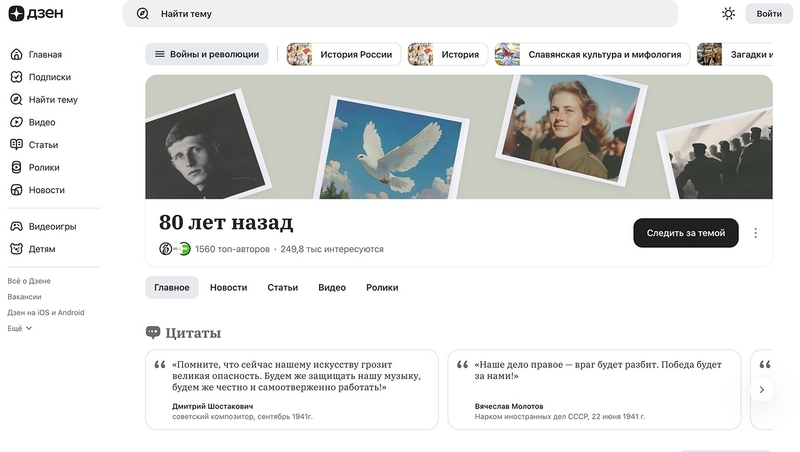
Task: Select the История России topic chip
Action: click(x=344, y=54)
